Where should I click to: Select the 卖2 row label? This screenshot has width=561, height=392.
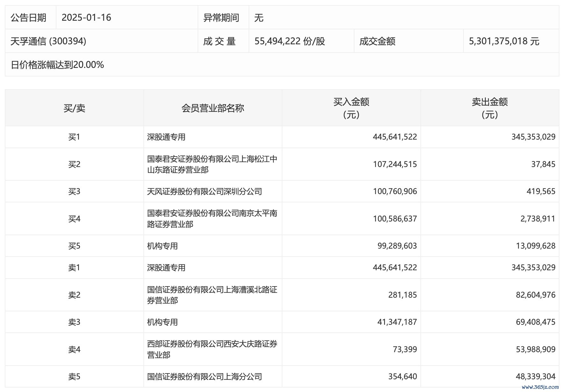coord(74,295)
